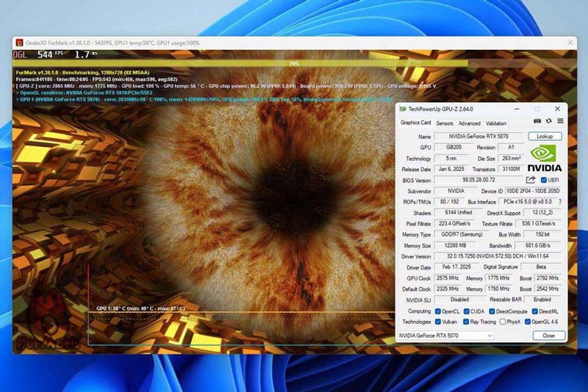The image size is (588, 392).
Task: Toggle the UEFI checkbox
Action: [x=544, y=180]
